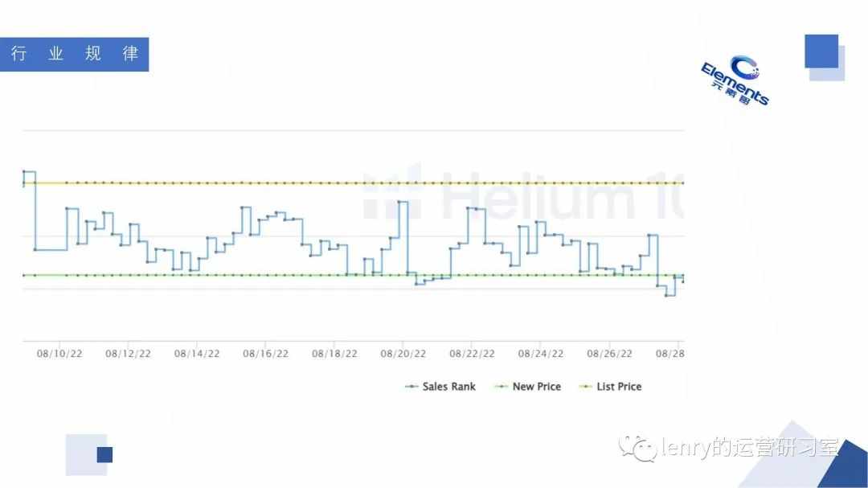
Task: Click the 08/10/22 axis date label
Action: [x=59, y=354]
